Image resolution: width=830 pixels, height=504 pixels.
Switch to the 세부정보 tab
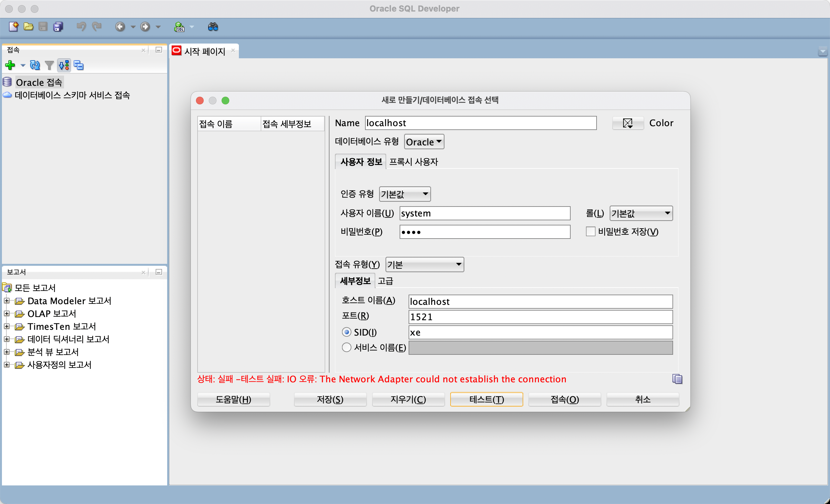click(355, 280)
